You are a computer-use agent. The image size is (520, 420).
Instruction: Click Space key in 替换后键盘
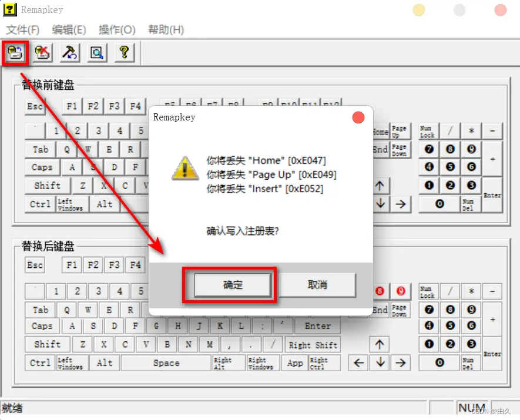click(166, 363)
